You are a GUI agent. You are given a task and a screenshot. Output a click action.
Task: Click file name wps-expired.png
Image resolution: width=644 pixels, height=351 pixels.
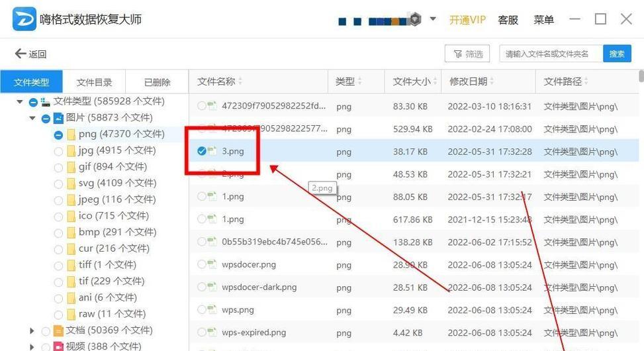point(253,332)
